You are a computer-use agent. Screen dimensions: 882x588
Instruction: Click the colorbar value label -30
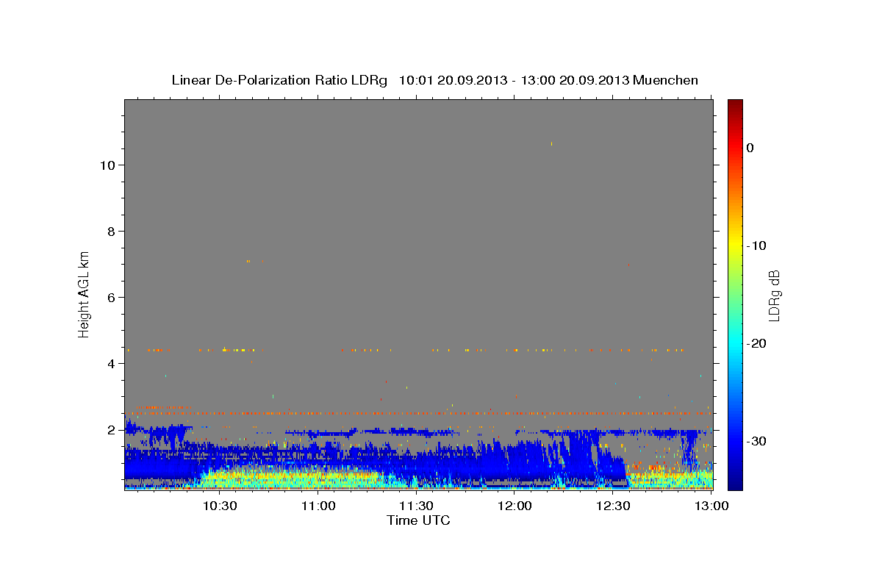(x=757, y=441)
